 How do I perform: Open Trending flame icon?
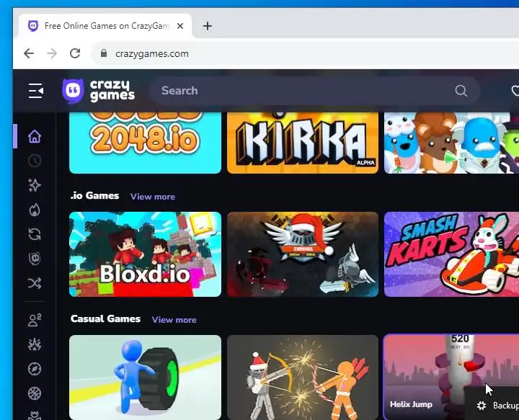35,210
